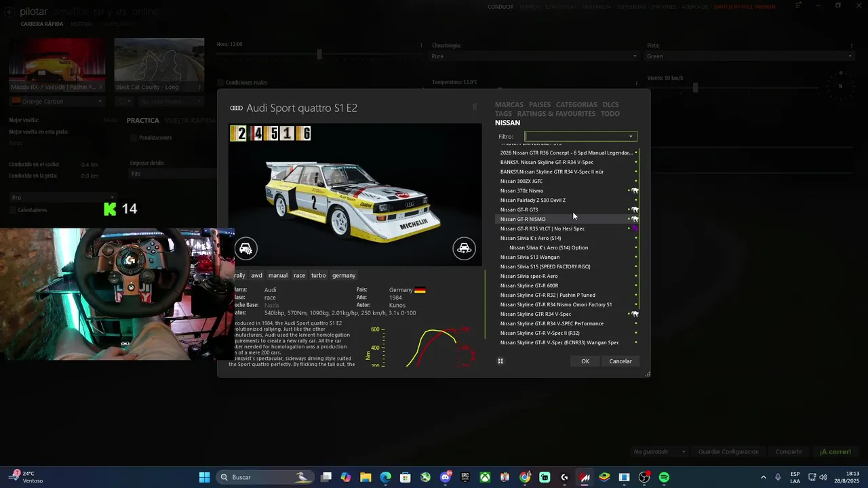Open Google Chrome in taskbar
This screenshot has width=868, height=488.
coord(525,477)
